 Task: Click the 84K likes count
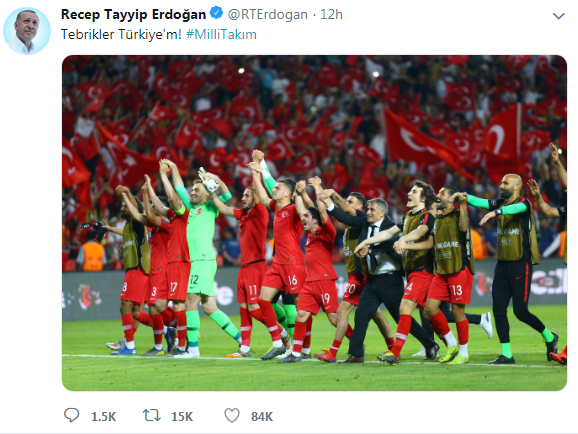[262, 417]
